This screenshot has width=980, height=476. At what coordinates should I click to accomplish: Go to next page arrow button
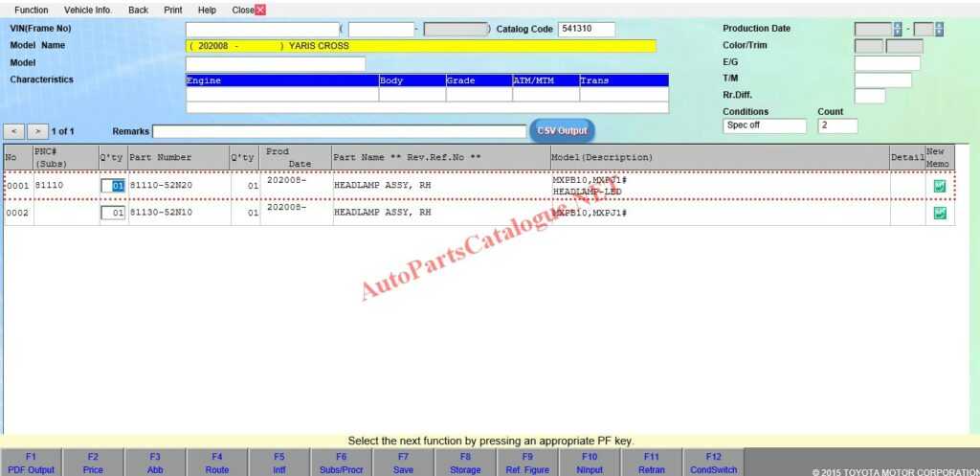37,131
